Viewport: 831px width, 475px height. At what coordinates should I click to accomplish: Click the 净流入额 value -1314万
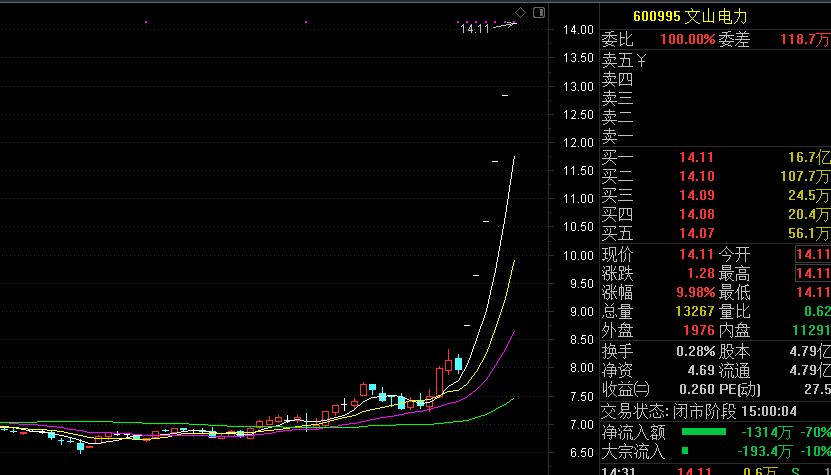coord(766,433)
